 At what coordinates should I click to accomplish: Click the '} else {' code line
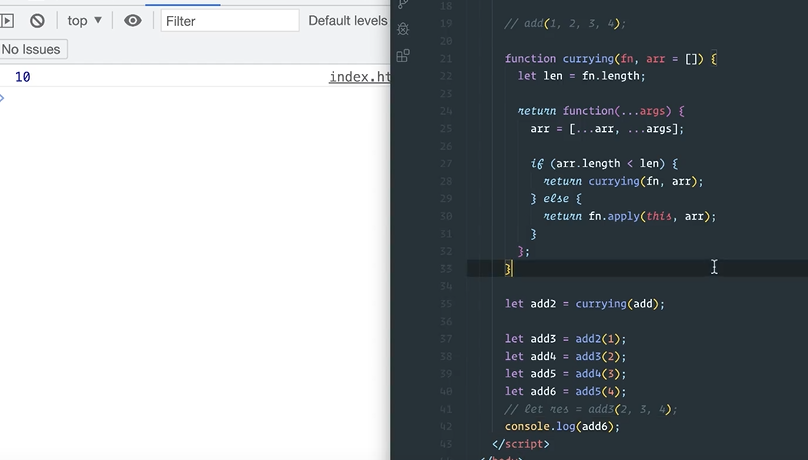556,199
